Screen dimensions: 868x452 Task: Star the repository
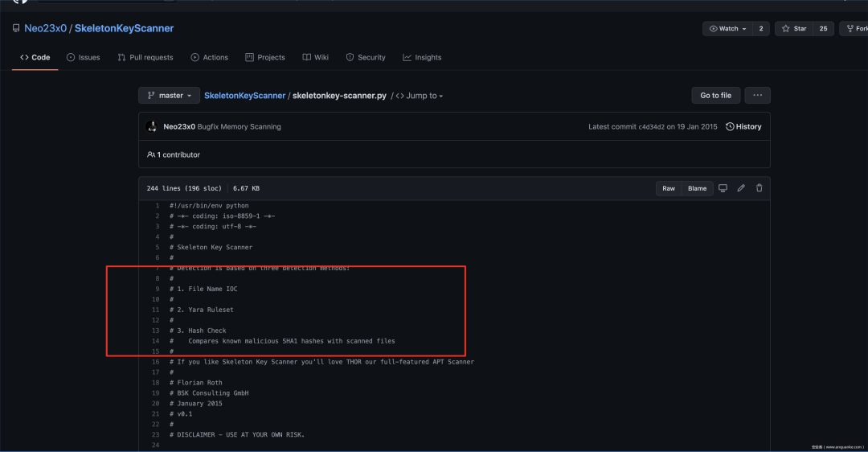(794, 29)
